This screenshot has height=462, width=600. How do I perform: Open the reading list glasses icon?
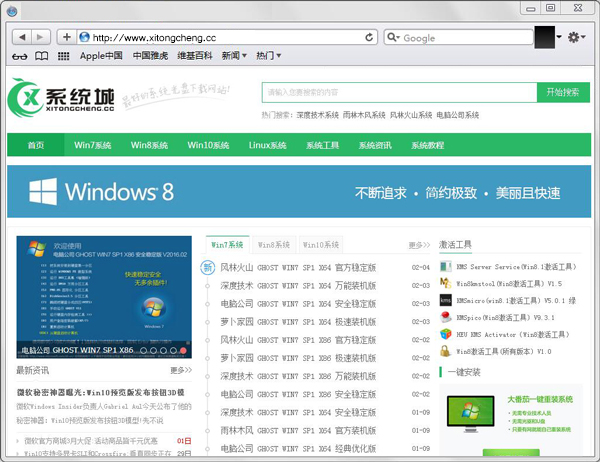tap(20, 56)
